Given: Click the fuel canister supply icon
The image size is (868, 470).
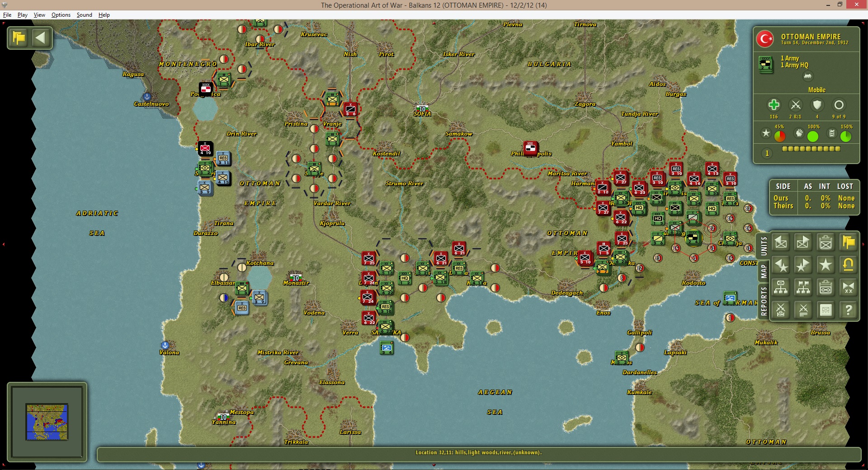Looking at the screenshot, I should click(x=832, y=133).
